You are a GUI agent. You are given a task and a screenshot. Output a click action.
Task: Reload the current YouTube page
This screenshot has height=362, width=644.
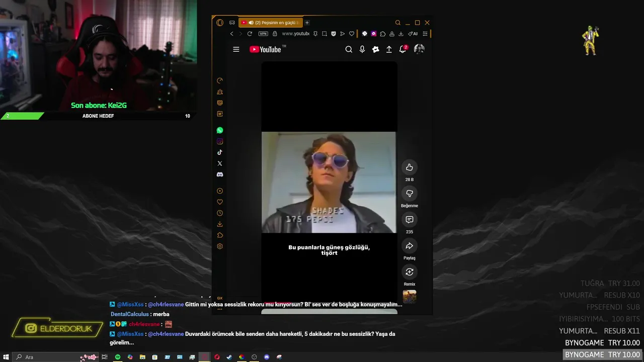250,34
